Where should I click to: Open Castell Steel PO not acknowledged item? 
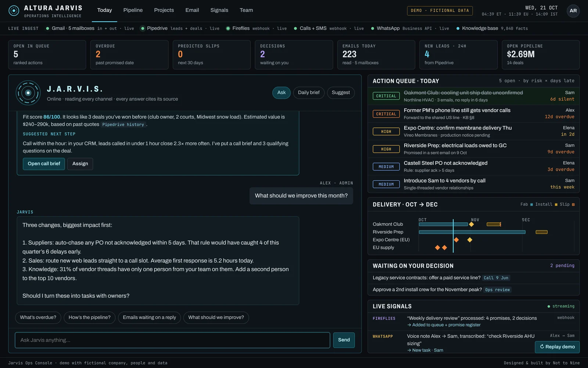[x=473, y=166]
